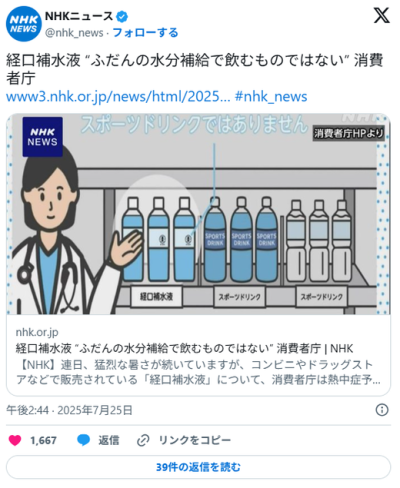Open the www3.nhk.or.jp news link
400x488 pixels.
click(118, 96)
